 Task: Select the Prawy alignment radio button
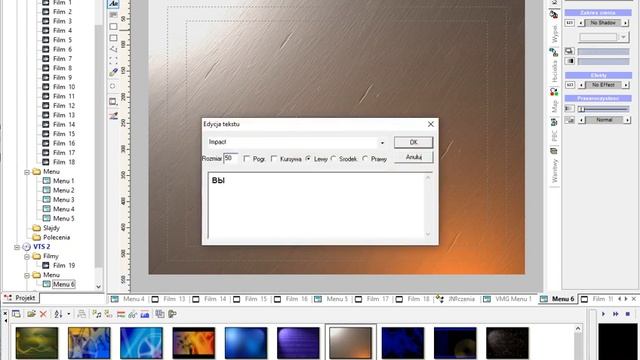[x=365, y=159]
